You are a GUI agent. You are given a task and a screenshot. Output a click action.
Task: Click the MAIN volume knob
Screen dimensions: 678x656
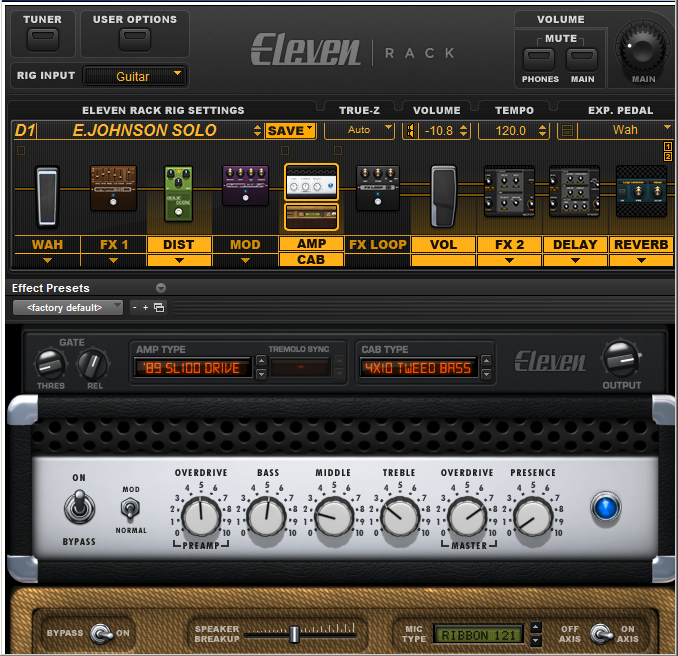[x=643, y=48]
